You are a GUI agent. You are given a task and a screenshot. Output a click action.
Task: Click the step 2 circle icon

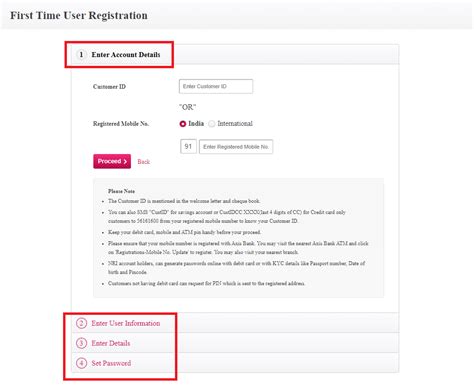point(81,323)
